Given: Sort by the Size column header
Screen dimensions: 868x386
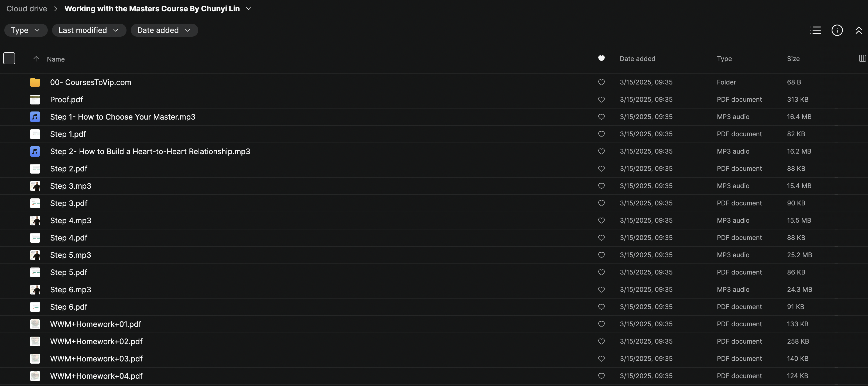Looking at the screenshot, I should [x=793, y=59].
